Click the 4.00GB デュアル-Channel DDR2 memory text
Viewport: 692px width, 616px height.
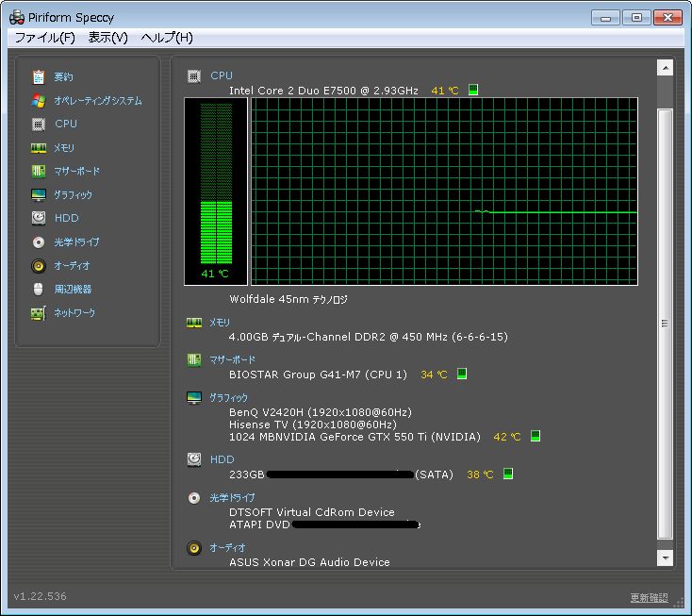[368, 337]
